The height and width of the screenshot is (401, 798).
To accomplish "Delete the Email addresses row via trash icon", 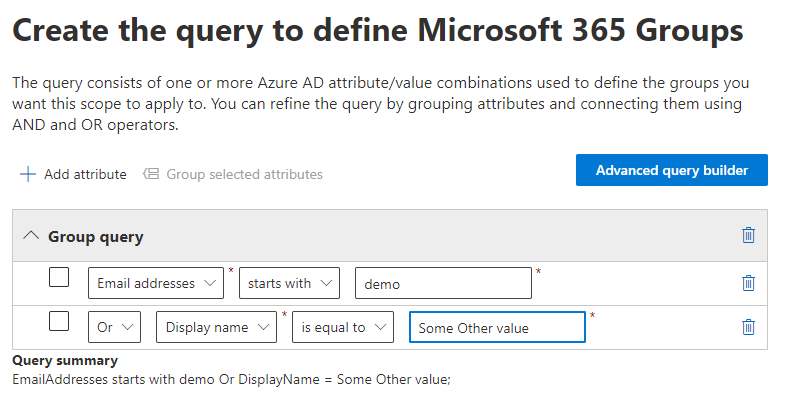I will click(748, 283).
